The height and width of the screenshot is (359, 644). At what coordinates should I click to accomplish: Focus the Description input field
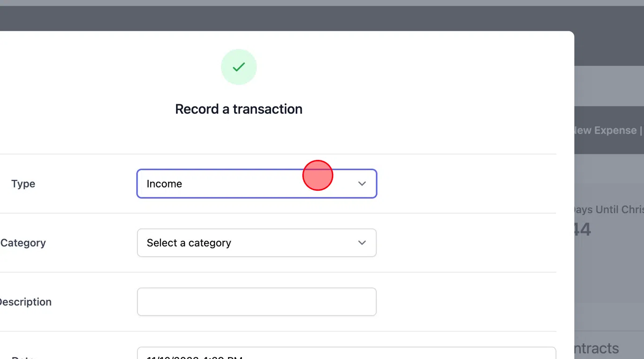[256, 302]
